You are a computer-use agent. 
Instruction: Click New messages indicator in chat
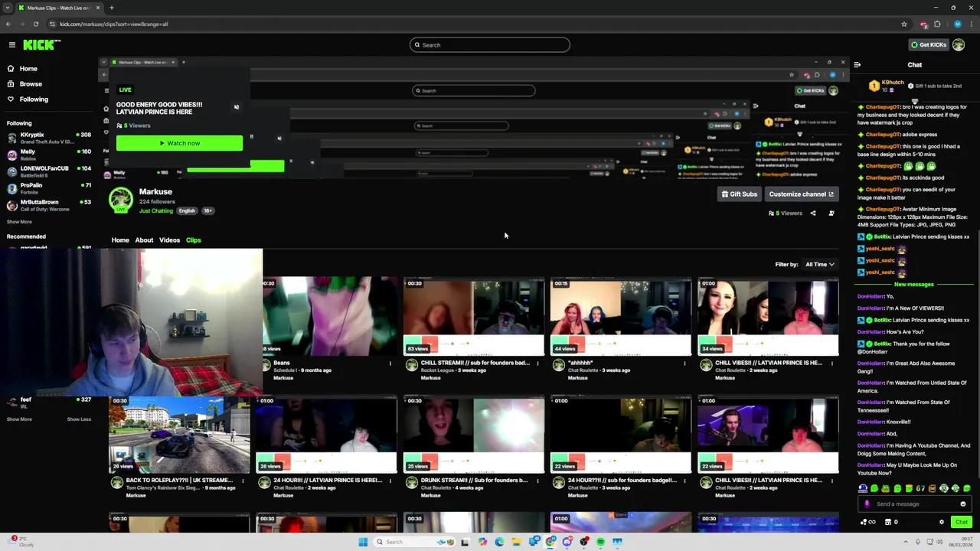[914, 285]
